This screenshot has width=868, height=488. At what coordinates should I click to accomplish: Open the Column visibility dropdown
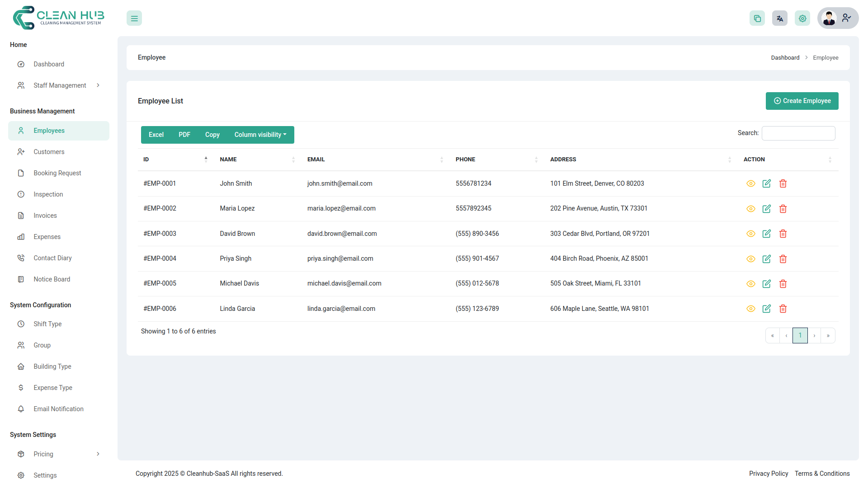(x=260, y=135)
